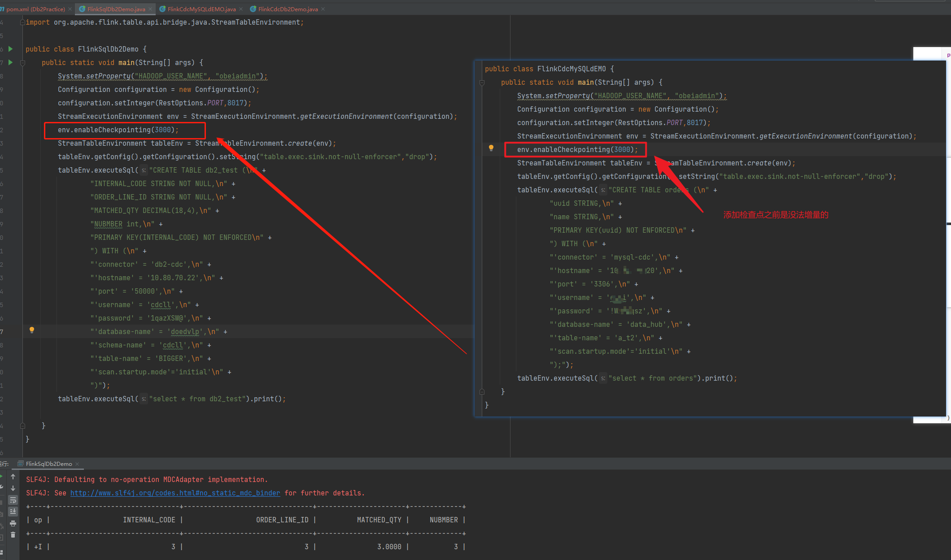Click the FlinkCdcMySQLdEMO class name in the preview
Screen dimensions: 951x560
tap(571, 69)
